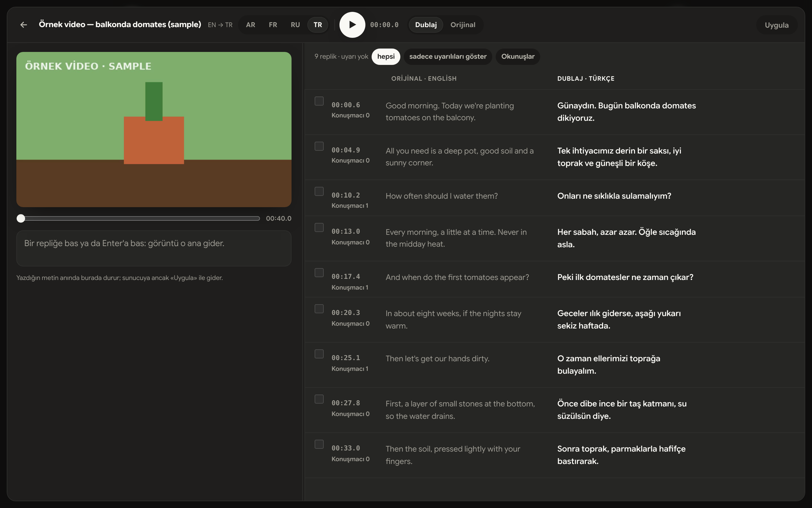This screenshot has width=812, height=508.
Task: Choose the Dublaj audio mode
Action: [426, 25]
